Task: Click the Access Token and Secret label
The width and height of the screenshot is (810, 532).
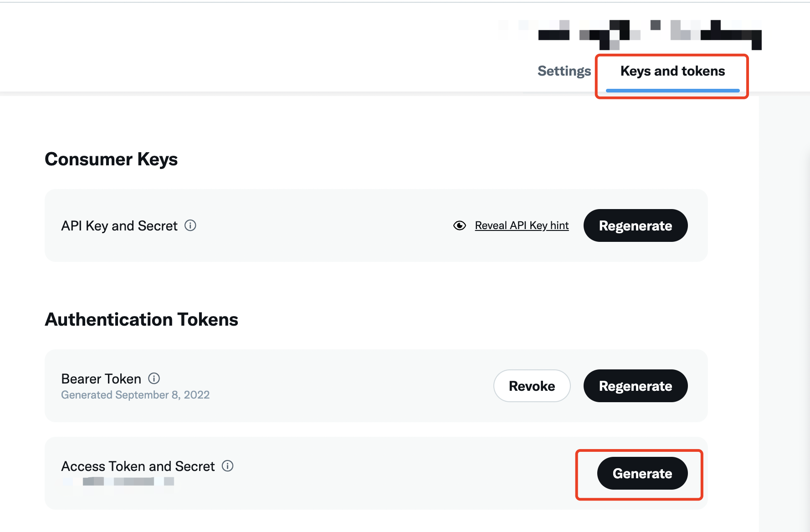Action: coord(138,466)
